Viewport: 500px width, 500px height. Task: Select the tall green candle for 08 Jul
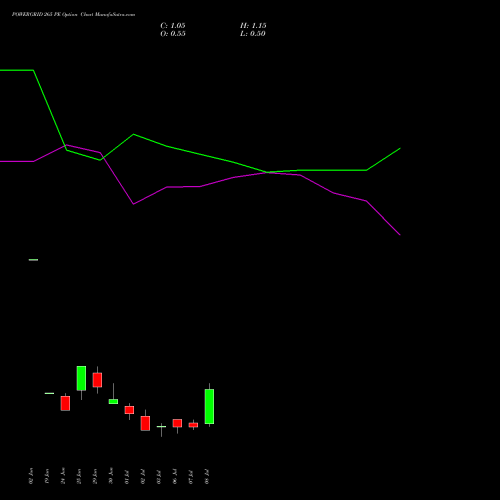click(209, 406)
